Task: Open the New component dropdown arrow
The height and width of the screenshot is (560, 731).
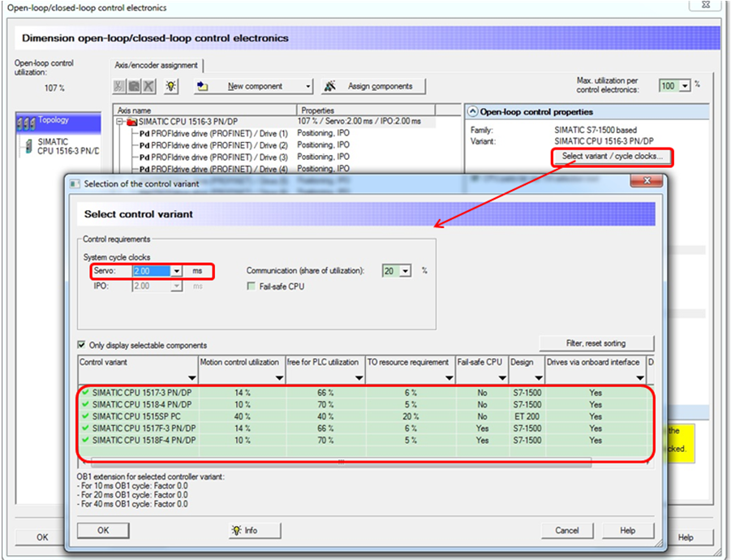Action: pos(307,86)
